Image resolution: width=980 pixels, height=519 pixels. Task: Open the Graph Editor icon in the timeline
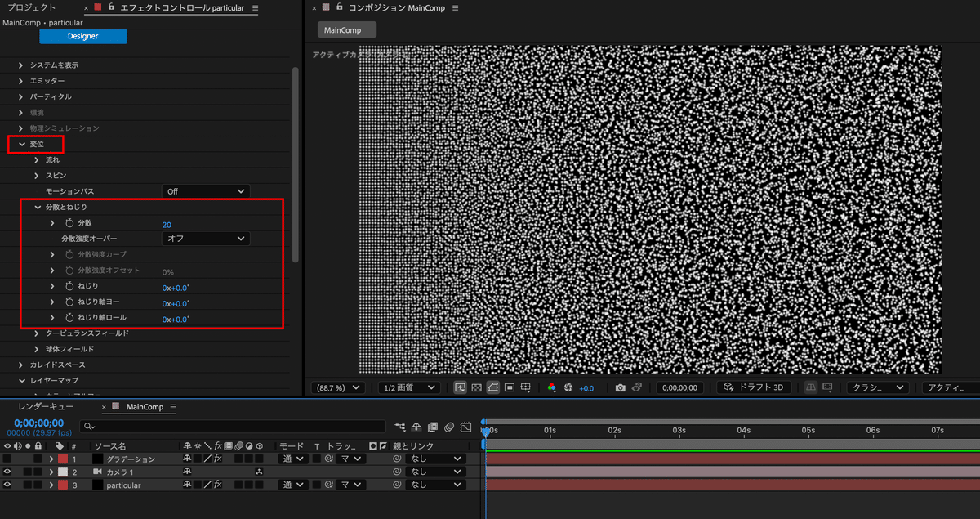(x=467, y=427)
